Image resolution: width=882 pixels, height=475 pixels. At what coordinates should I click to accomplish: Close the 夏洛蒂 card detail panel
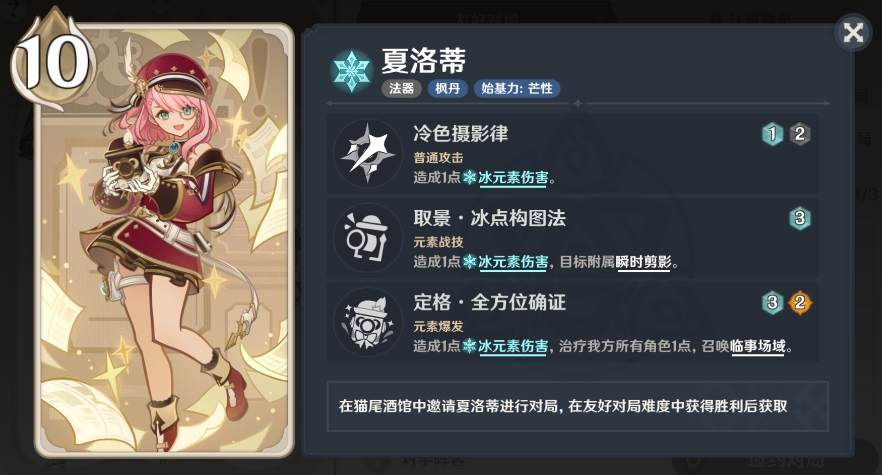(x=853, y=33)
